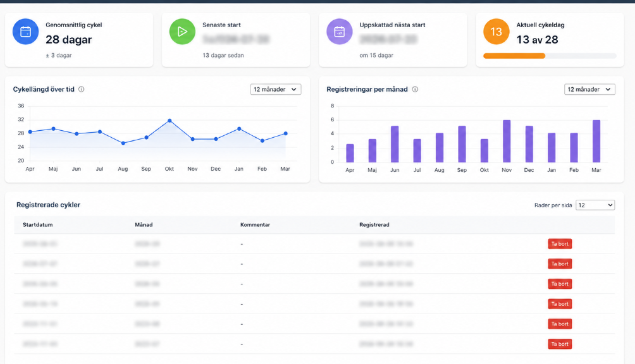Screen dimensions: 635x364
Task: Click the Aug data point on the cycle length chart
Action: pyautogui.click(x=123, y=143)
